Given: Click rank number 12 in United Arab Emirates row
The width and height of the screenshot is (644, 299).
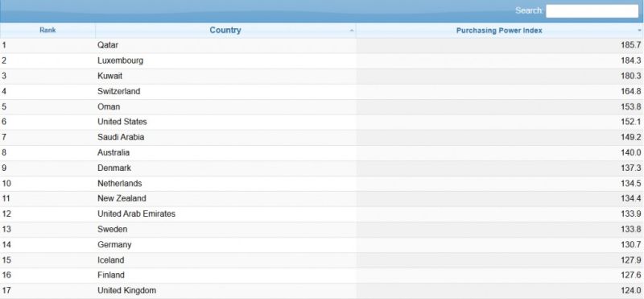Looking at the screenshot, I should point(6,214).
